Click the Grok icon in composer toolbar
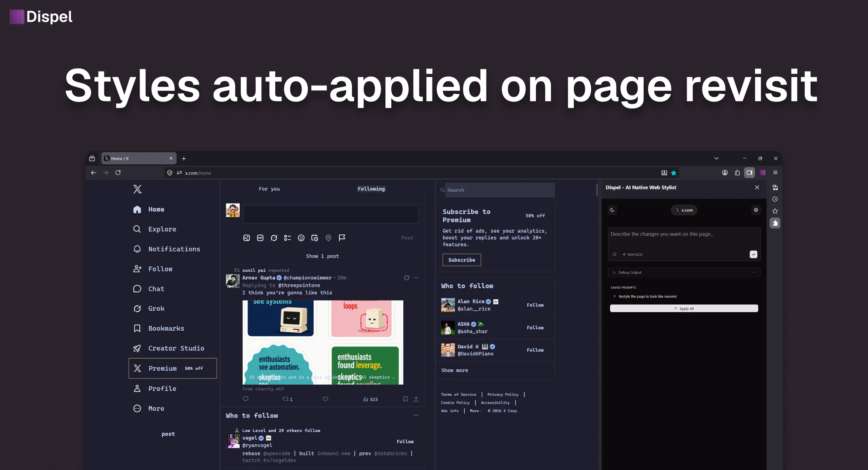Viewport: 868px width, 470px height. 274,238
